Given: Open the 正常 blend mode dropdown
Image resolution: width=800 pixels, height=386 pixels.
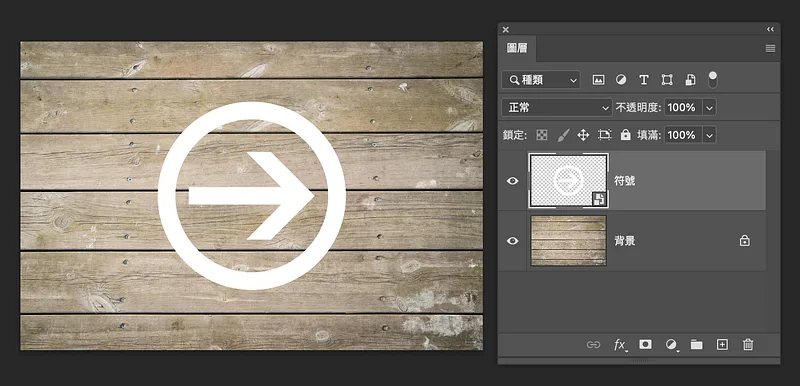Looking at the screenshot, I should (x=557, y=108).
